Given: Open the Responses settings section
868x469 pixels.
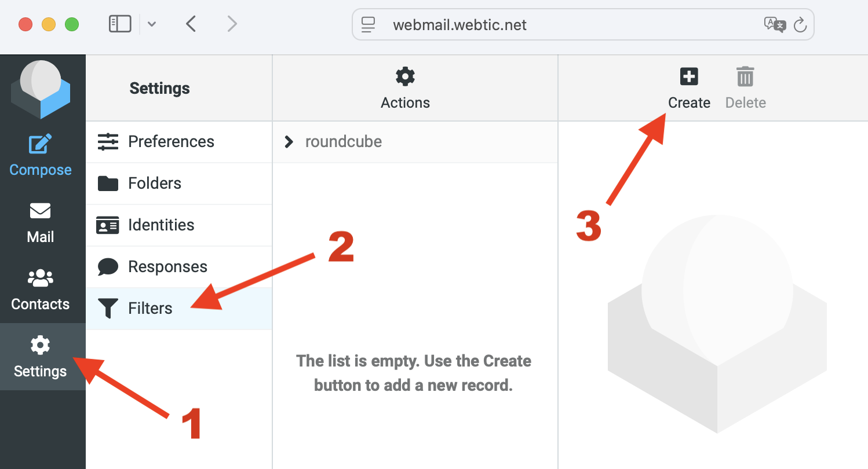Looking at the screenshot, I should pos(179,267).
